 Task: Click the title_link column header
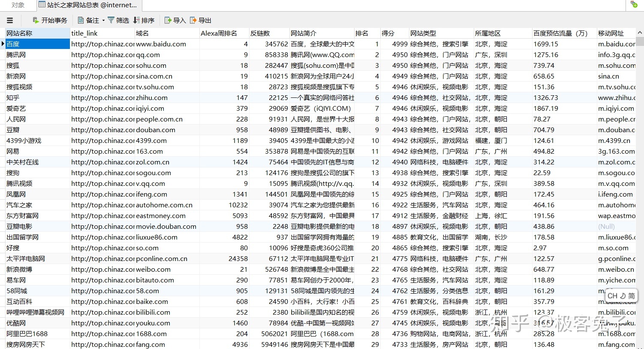click(102, 33)
